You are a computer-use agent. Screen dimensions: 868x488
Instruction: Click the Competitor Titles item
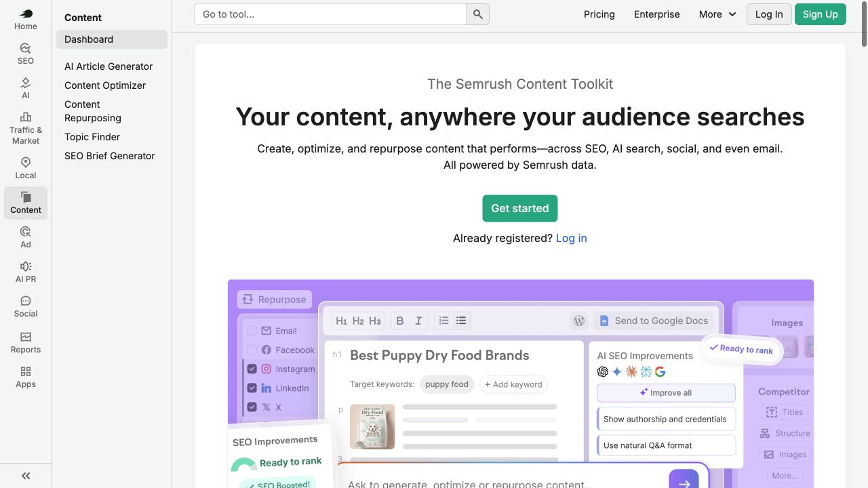pos(785,412)
